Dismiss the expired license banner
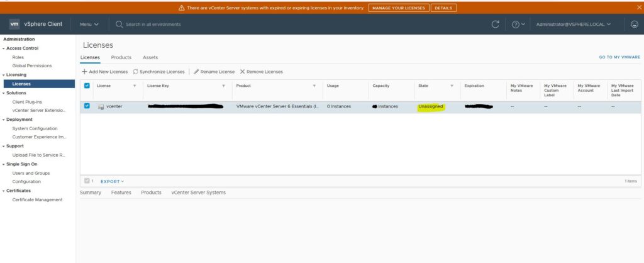 point(639,8)
